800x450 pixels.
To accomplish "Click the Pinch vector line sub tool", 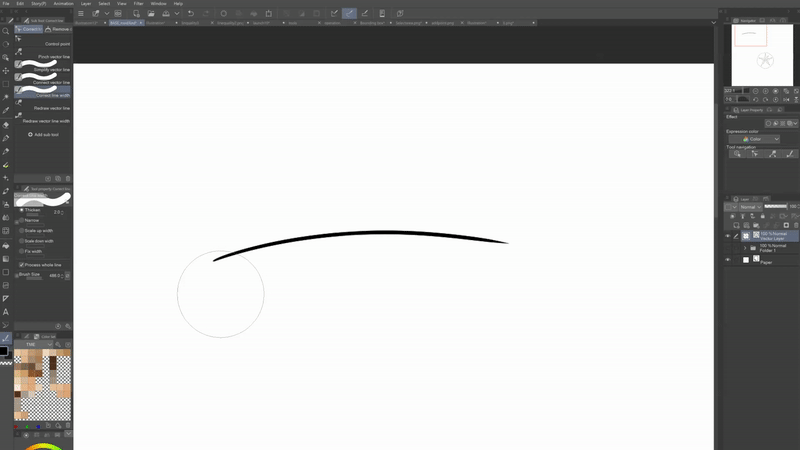I will pyautogui.click(x=42, y=54).
